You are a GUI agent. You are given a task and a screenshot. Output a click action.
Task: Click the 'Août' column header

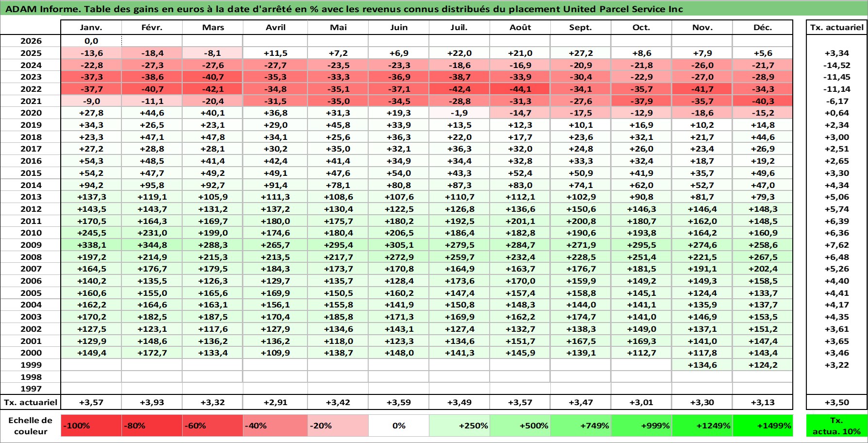(520, 27)
